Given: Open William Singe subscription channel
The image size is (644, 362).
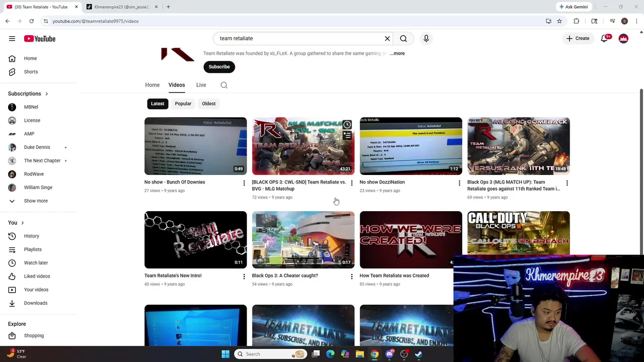Looking at the screenshot, I should pyautogui.click(x=39, y=188).
